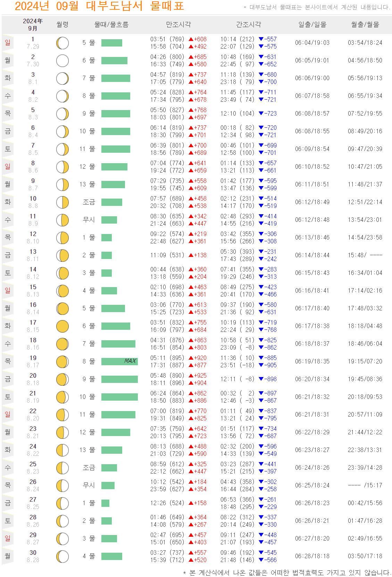Click the moon phase icon for September 24
Image resolution: width=392 pixels, height=577 pixels.
pos(62,450)
